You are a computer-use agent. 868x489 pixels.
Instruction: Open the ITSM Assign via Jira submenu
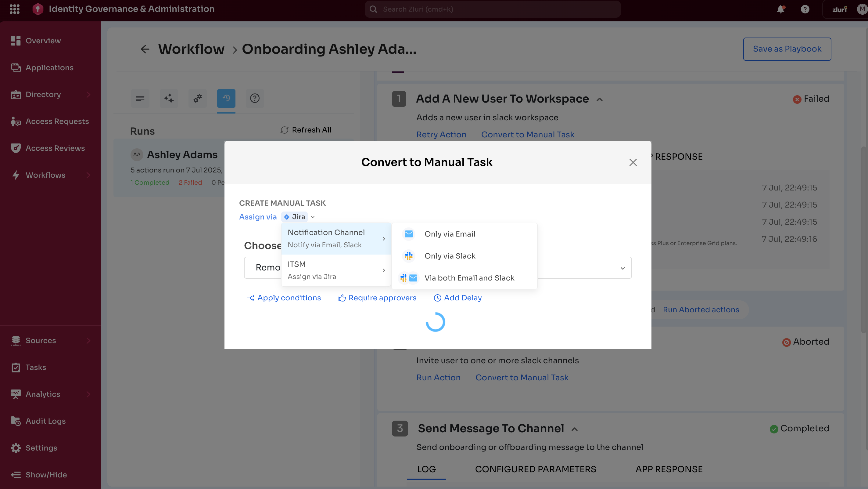[x=335, y=270]
